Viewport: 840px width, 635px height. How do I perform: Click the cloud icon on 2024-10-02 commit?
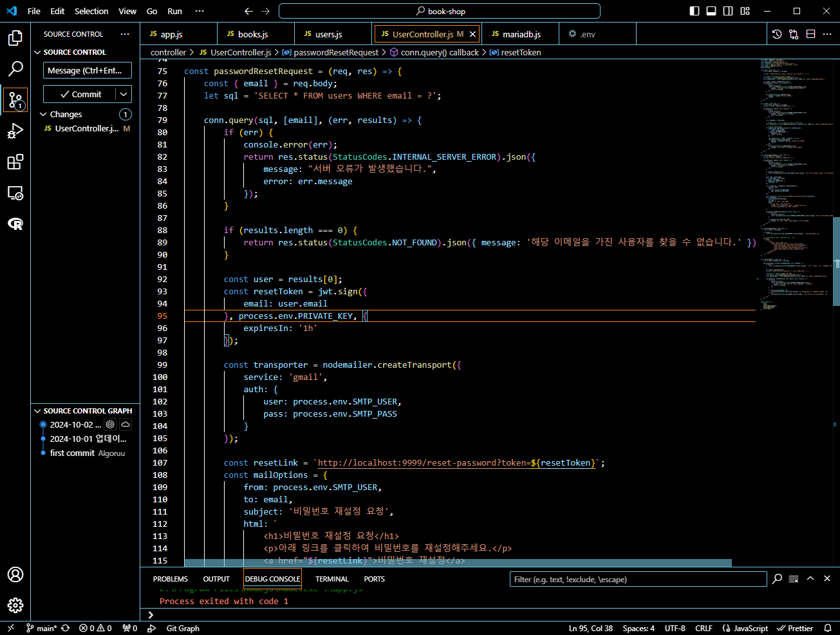pyautogui.click(x=126, y=424)
